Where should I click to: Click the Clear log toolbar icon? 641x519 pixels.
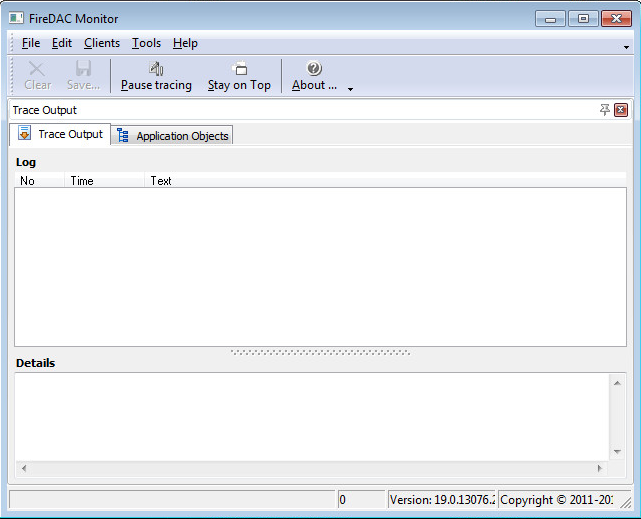[x=37, y=69]
